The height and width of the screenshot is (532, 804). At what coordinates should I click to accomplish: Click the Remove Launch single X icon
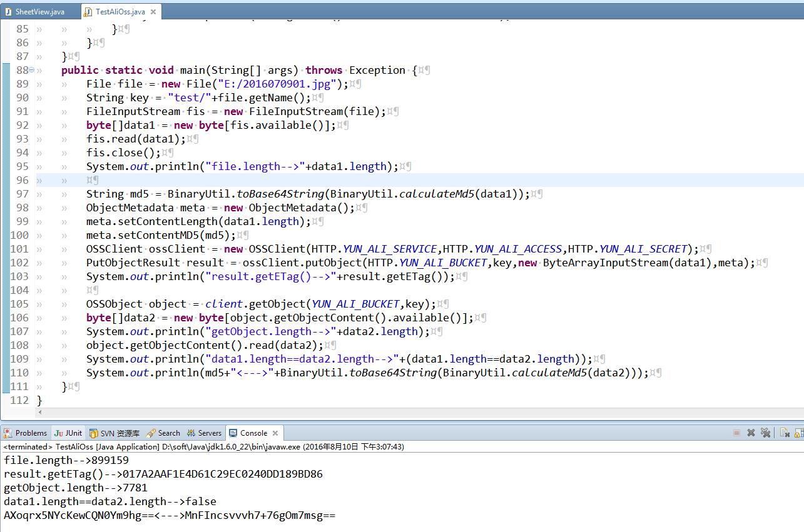[x=750, y=433]
